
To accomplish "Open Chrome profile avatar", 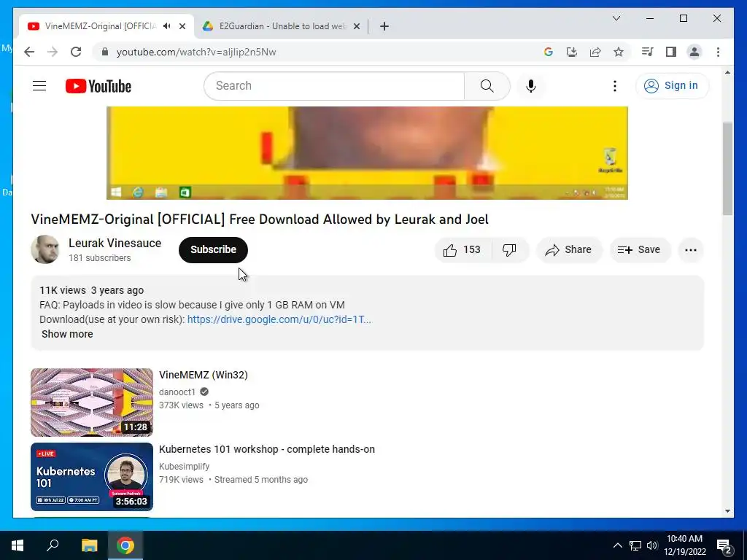I will click(694, 52).
